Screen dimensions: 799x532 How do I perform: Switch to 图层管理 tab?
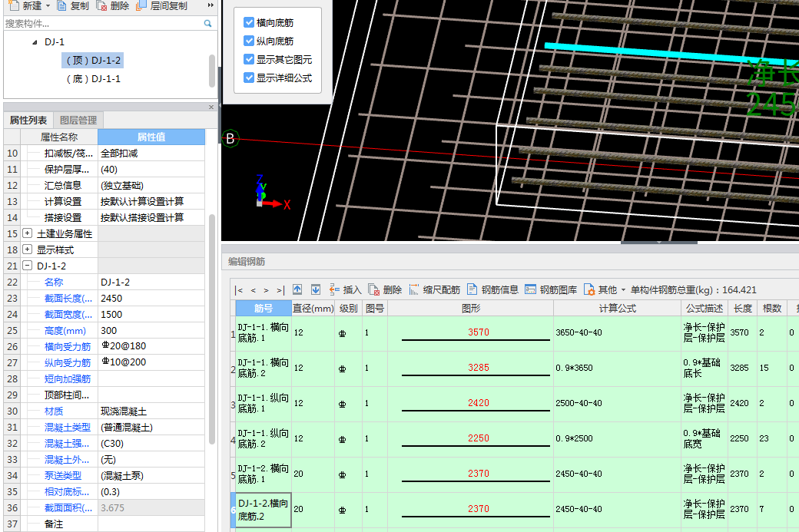pos(78,121)
